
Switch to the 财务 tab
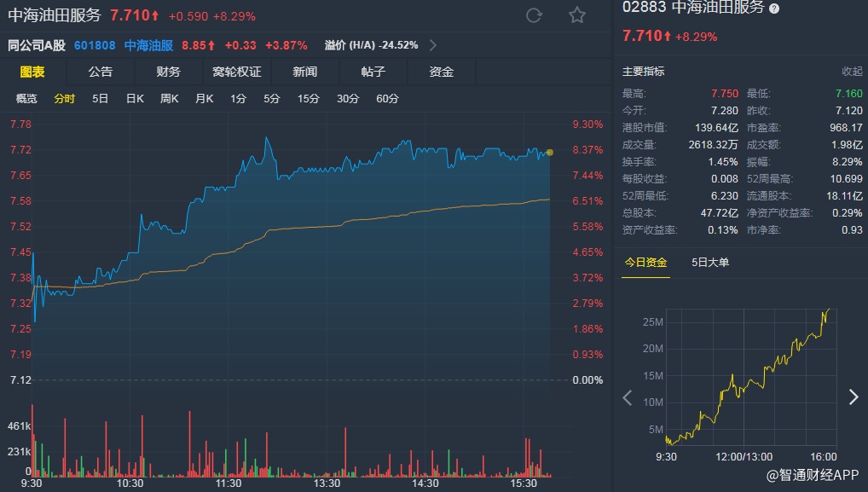coord(168,72)
